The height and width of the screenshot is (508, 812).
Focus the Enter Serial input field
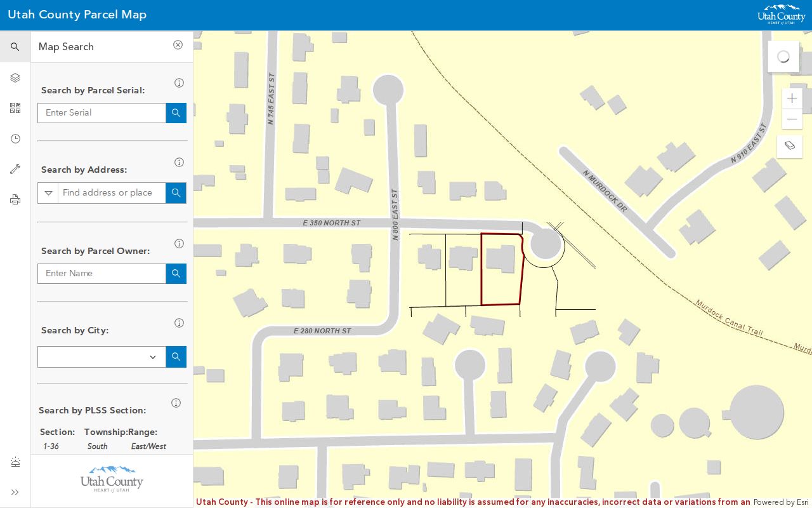[101, 113]
